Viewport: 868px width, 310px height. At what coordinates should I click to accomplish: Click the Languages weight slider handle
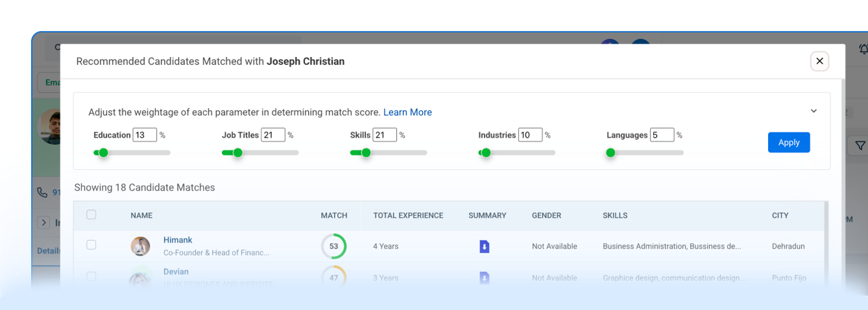coord(610,153)
